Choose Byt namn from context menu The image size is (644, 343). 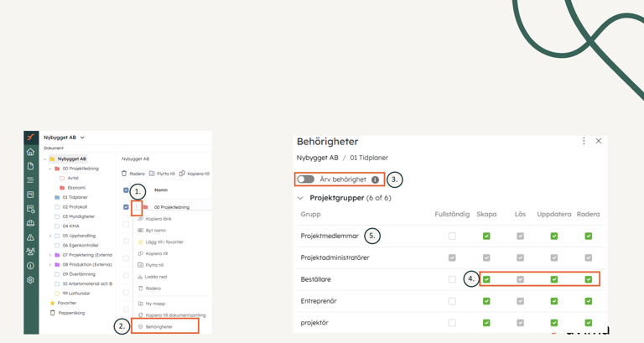pyautogui.click(x=155, y=230)
